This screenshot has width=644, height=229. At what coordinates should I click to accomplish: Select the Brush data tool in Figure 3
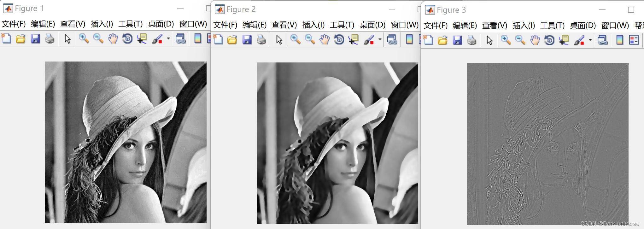[x=579, y=40]
